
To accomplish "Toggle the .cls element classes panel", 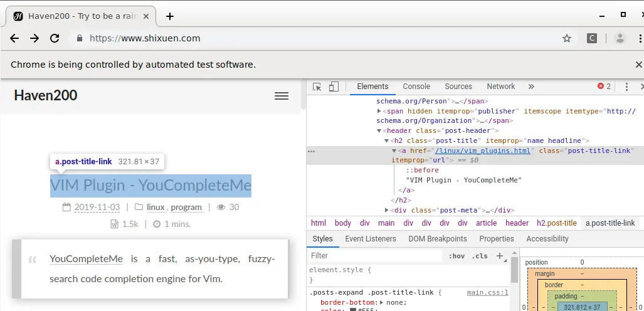I will coord(480,256).
